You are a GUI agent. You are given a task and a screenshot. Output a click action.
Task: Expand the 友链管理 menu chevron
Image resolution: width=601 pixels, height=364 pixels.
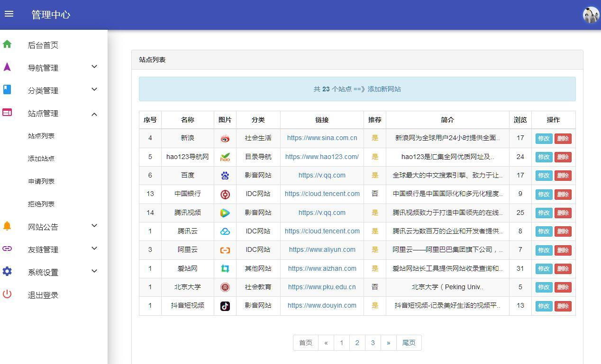pyautogui.click(x=94, y=249)
